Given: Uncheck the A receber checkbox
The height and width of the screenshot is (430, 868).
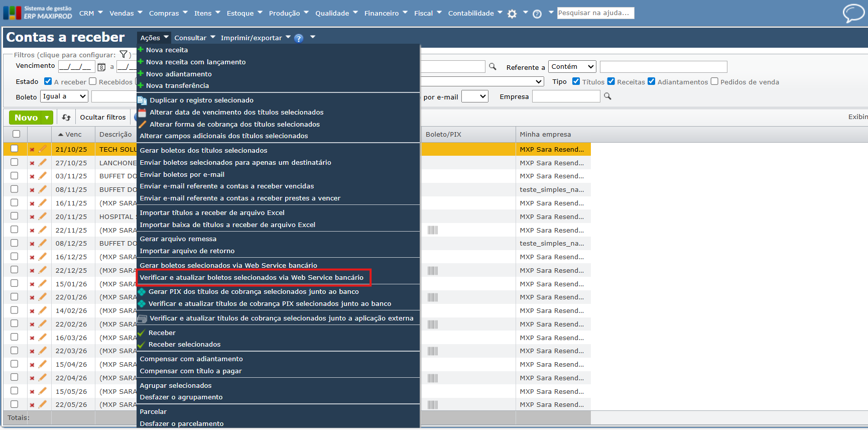Looking at the screenshot, I should [x=48, y=81].
